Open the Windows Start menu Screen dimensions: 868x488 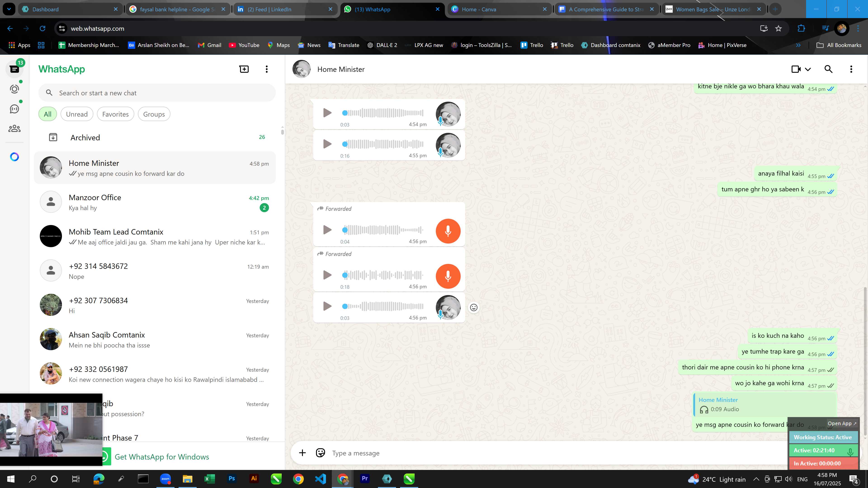pos(10,479)
